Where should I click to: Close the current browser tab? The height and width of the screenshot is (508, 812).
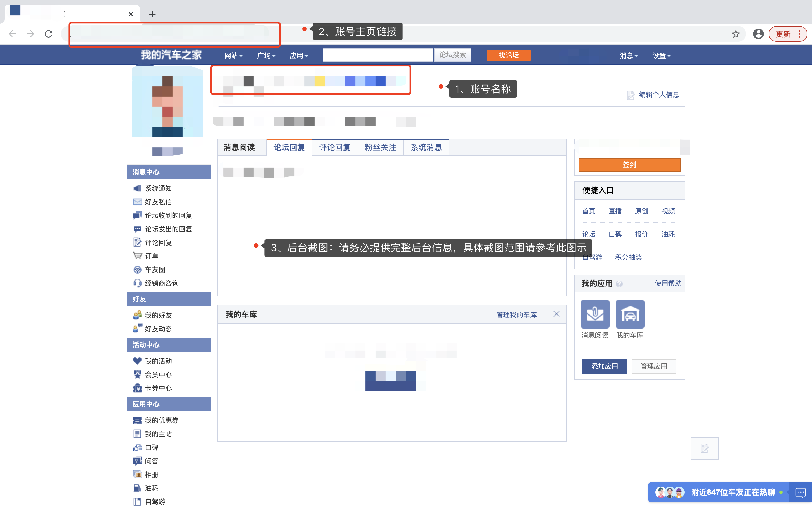click(131, 14)
